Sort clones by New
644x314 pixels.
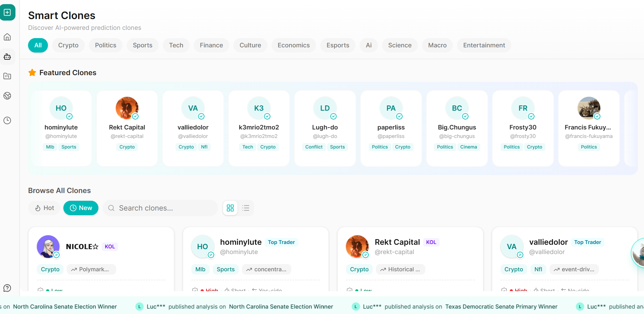tap(81, 208)
